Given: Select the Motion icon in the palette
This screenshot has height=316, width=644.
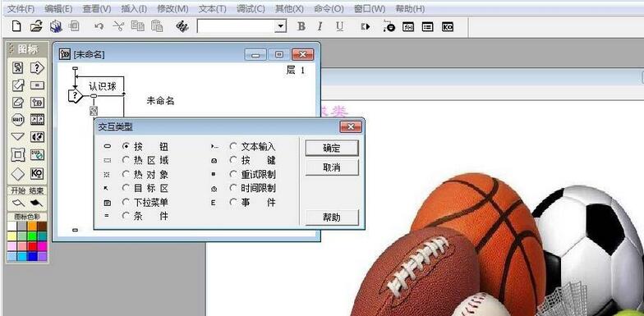Looking at the screenshot, I should (x=18, y=85).
